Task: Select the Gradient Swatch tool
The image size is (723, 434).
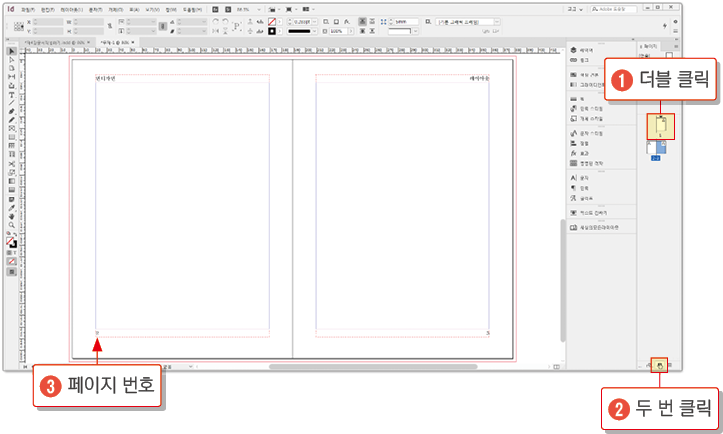Action: click(x=12, y=181)
